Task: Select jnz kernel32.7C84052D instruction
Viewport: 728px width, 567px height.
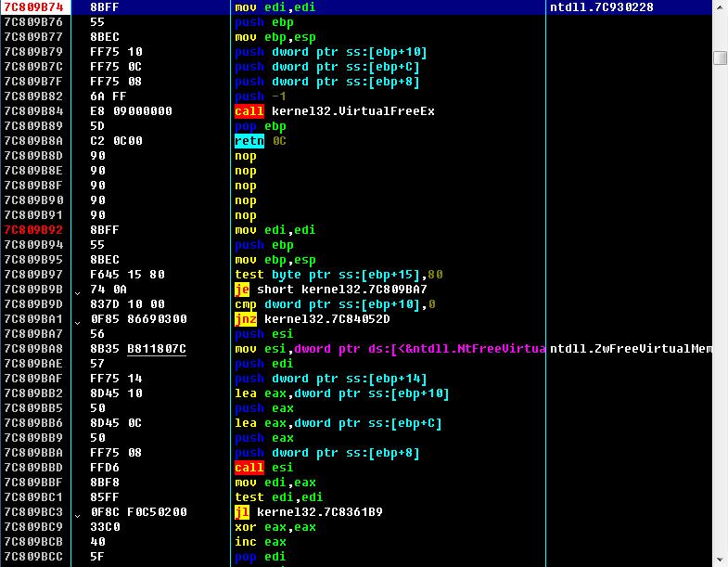Action: pyautogui.click(x=312, y=319)
